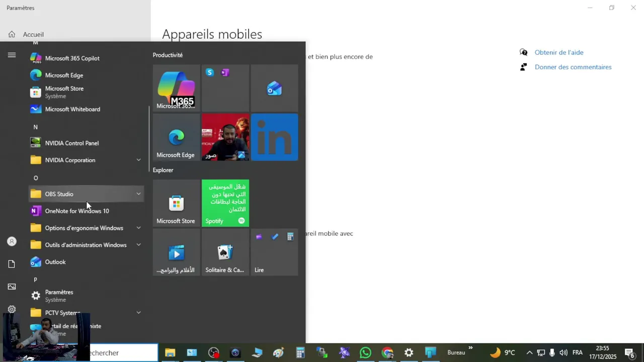Open Outlook from the app list
This screenshot has height=362, width=644.
[86, 262]
